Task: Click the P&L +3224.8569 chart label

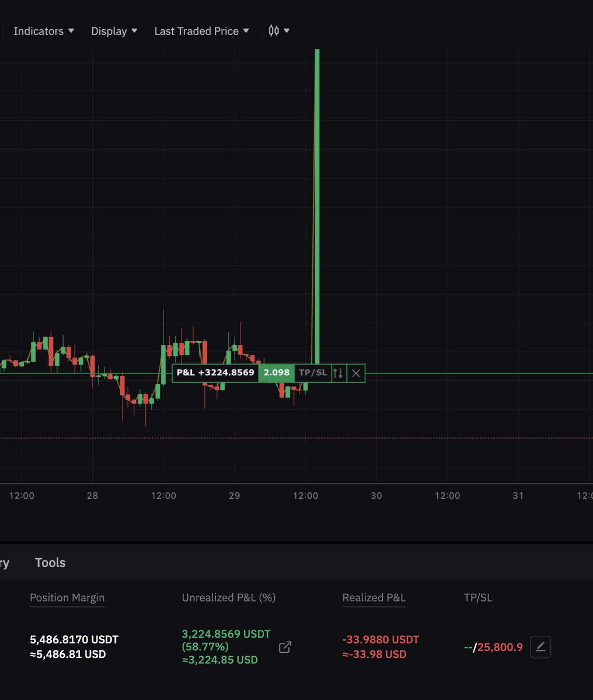Action: point(215,373)
